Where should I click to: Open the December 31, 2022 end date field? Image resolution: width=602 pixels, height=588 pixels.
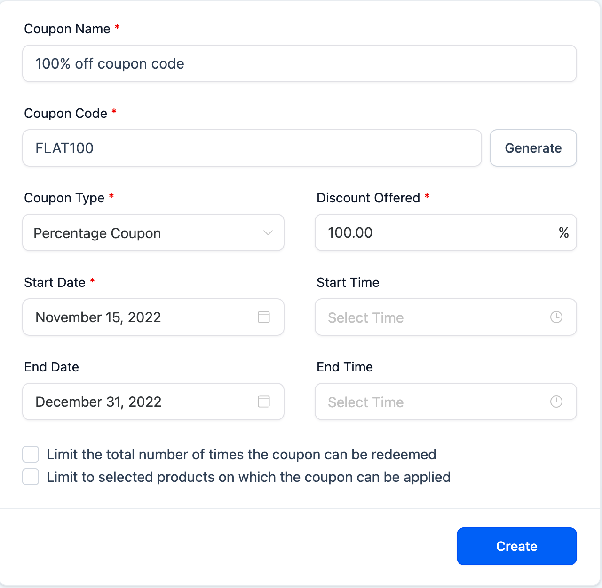(x=154, y=401)
